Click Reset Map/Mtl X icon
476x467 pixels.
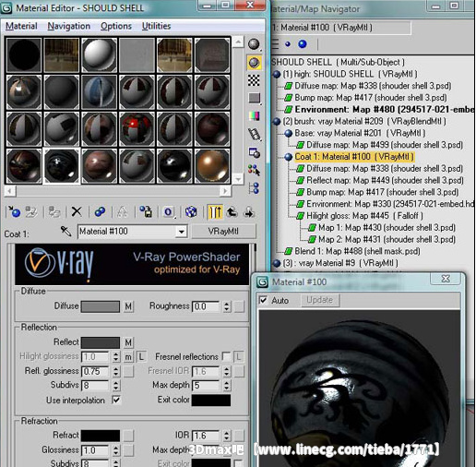[x=77, y=211]
